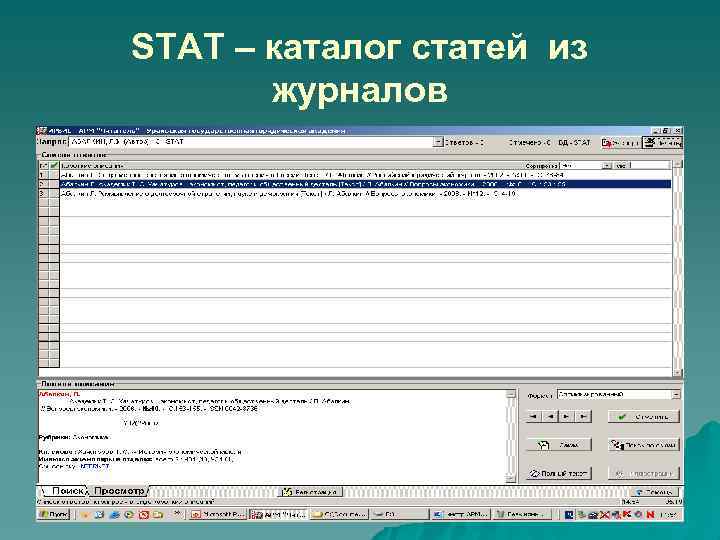Open the Формат dropdown list
Image resolution: width=720 pixels, height=540 pixels.
(x=676, y=394)
